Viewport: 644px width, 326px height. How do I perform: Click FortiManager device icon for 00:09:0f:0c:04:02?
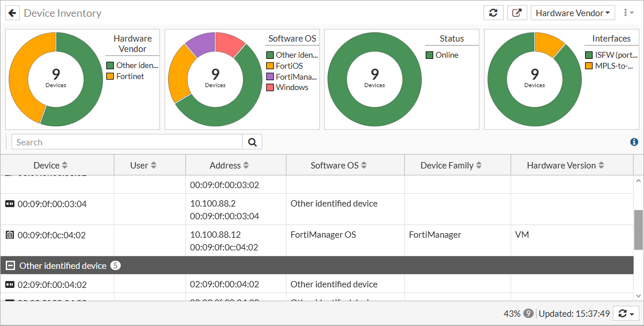[10, 235]
